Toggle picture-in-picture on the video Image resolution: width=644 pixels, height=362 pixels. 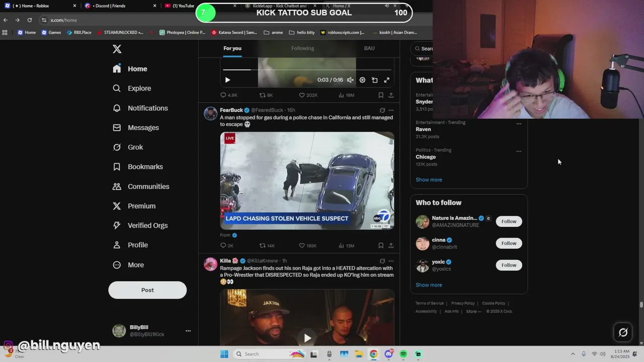point(374,80)
